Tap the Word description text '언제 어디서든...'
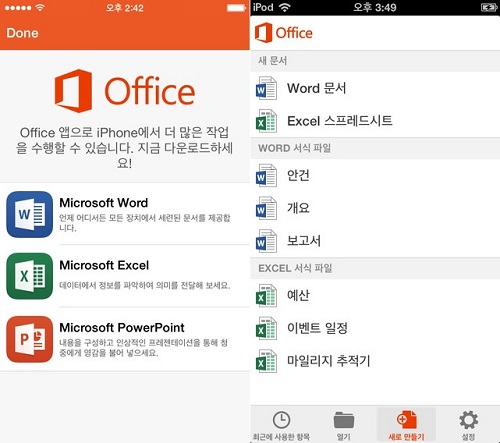The width and height of the screenshot is (500, 443). click(x=145, y=223)
